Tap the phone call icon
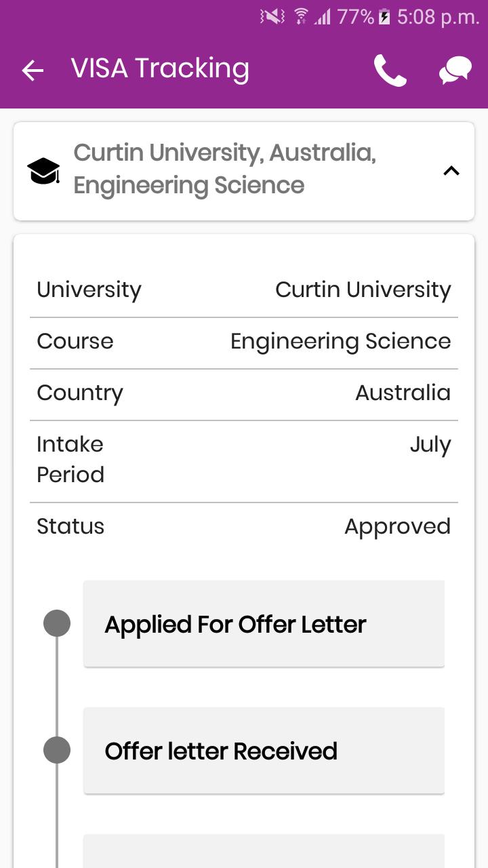 point(390,70)
